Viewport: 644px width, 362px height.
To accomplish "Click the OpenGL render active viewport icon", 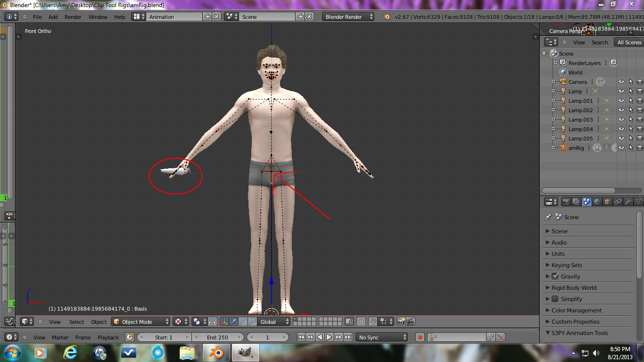I will click(x=401, y=321).
